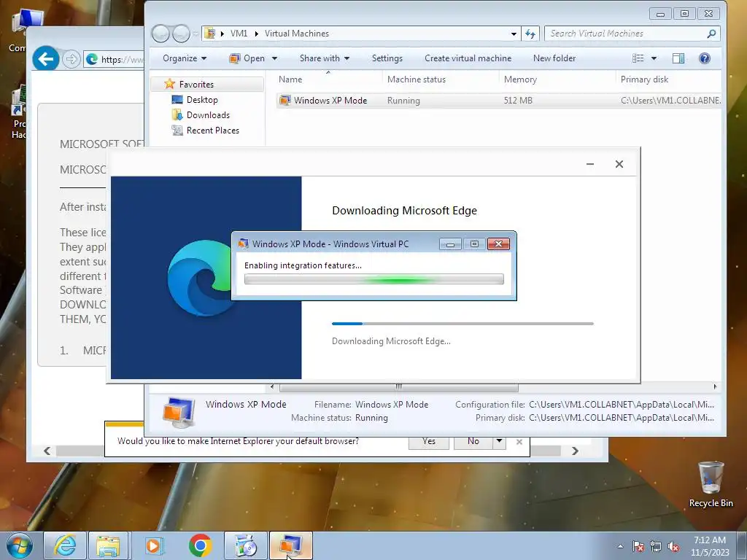Click New folder in toolbar
The image size is (747, 560).
(x=554, y=58)
